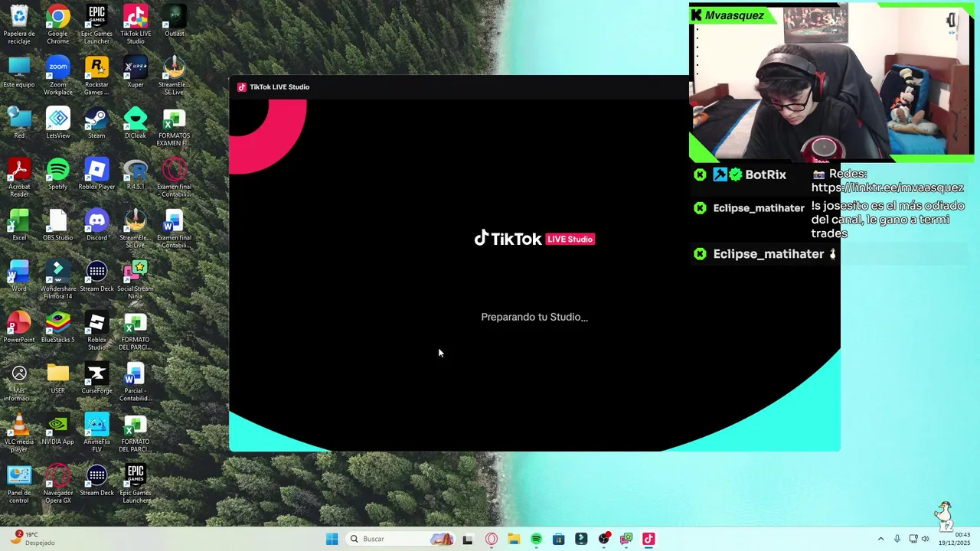Viewport: 980px width, 551px height.
Task: Select the Navegador Opera GX desktop icon
Action: coord(57,484)
